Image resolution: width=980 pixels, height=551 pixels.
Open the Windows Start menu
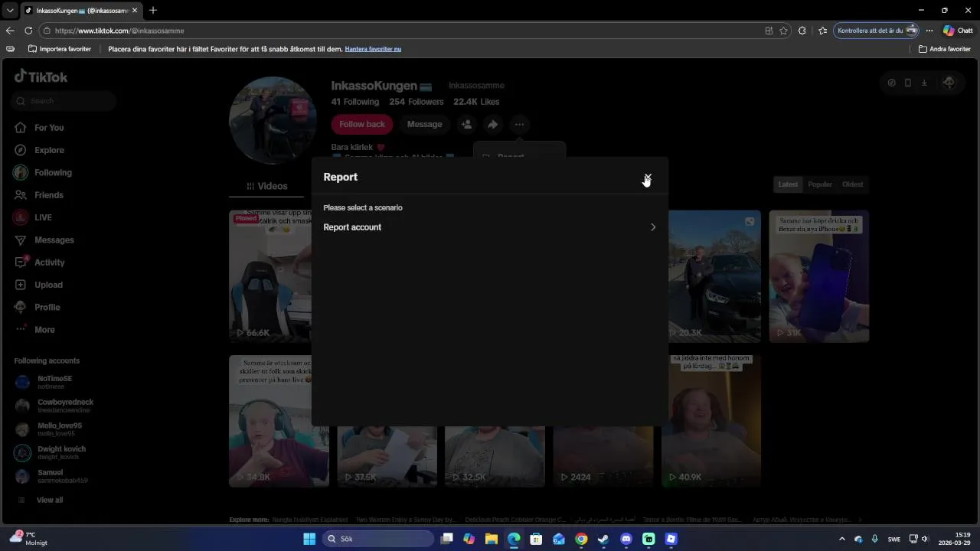309,539
